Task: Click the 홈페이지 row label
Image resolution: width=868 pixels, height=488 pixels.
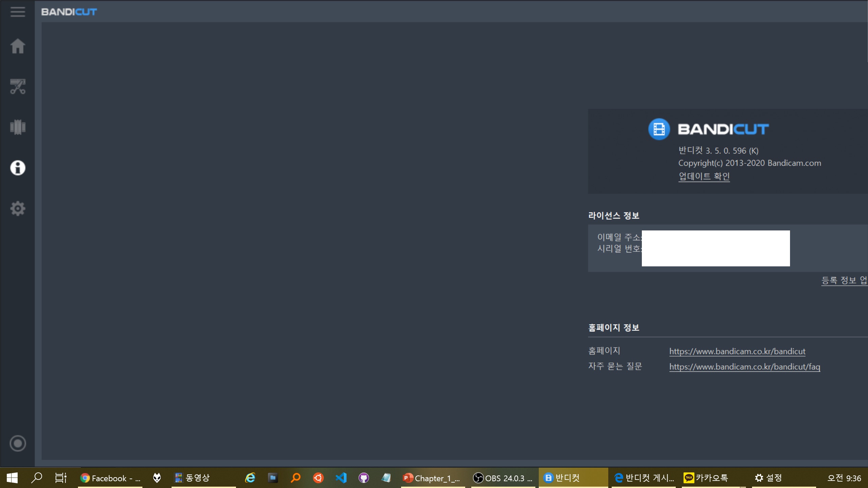Action: [x=604, y=351]
